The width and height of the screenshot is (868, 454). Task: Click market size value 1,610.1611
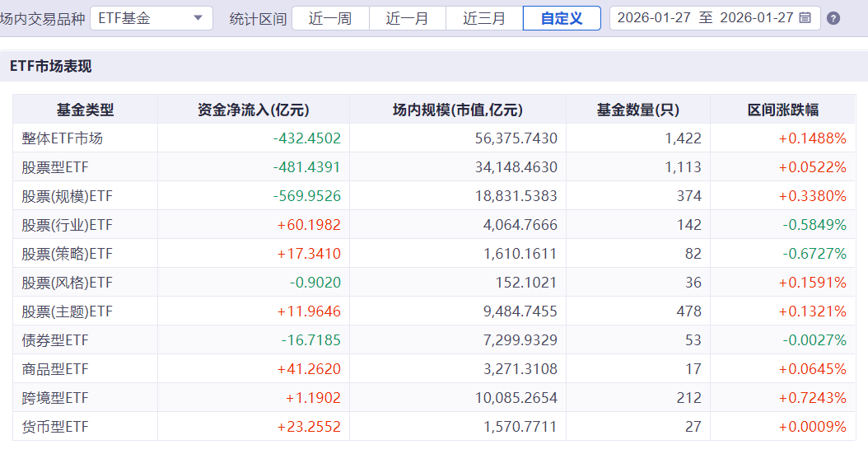coord(520,254)
